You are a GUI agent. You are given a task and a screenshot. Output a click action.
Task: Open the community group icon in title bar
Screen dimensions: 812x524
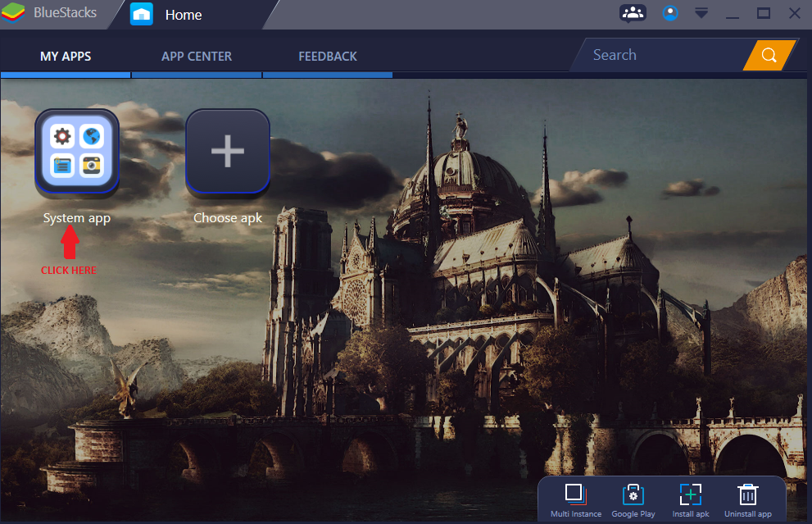click(x=633, y=13)
